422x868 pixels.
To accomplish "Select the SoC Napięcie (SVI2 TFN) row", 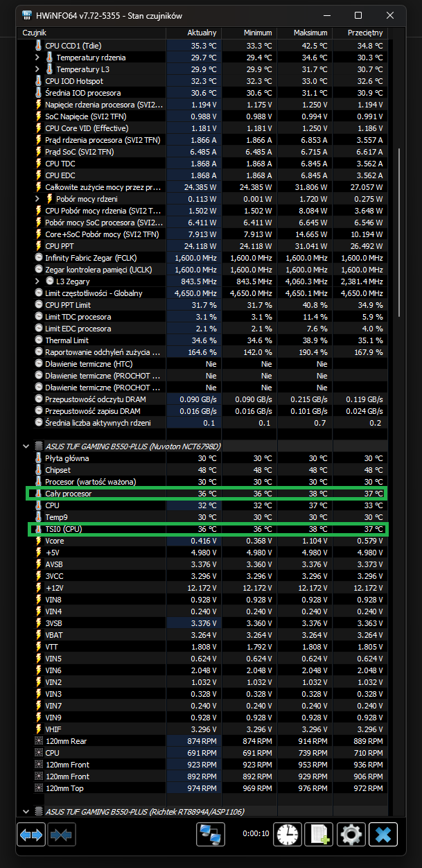I will point(204,116).
